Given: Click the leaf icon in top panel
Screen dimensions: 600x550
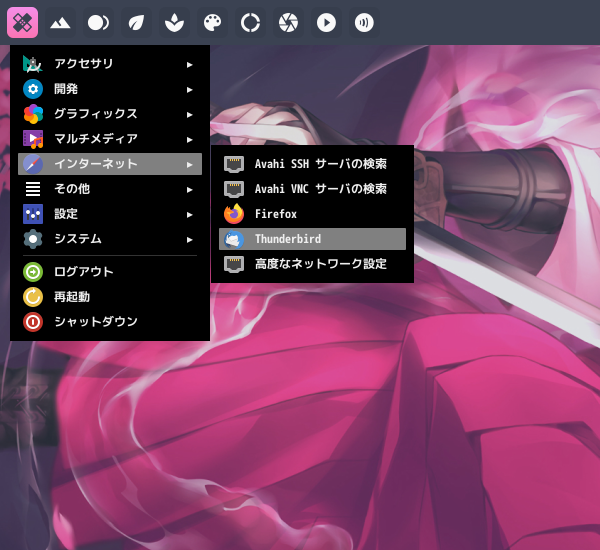Looking at the screenshot, I should coord(136,23).
